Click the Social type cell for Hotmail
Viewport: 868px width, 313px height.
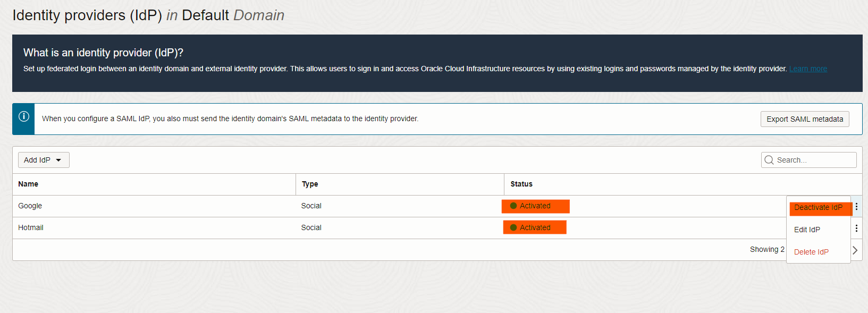click(311, 227)
